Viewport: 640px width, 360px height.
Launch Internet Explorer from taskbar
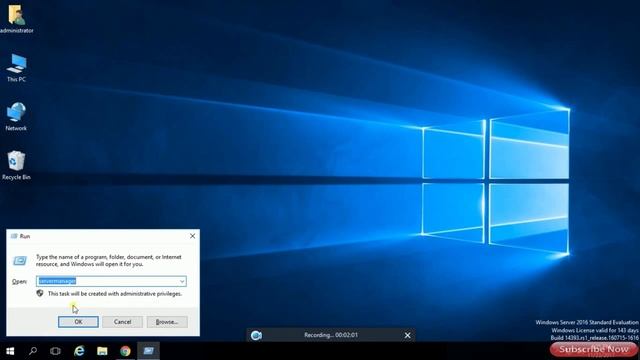click(x=79, y=351)
